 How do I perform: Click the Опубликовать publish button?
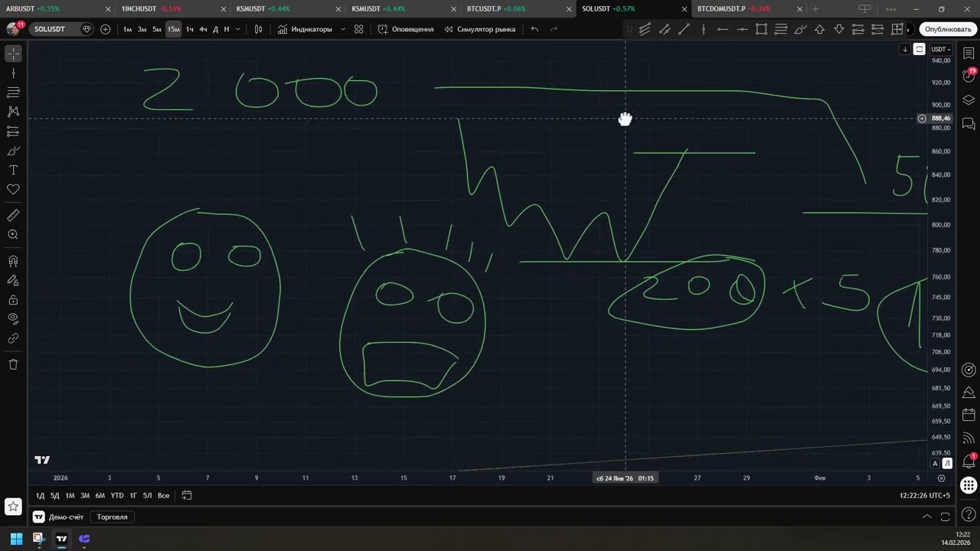tap(948, 29)
